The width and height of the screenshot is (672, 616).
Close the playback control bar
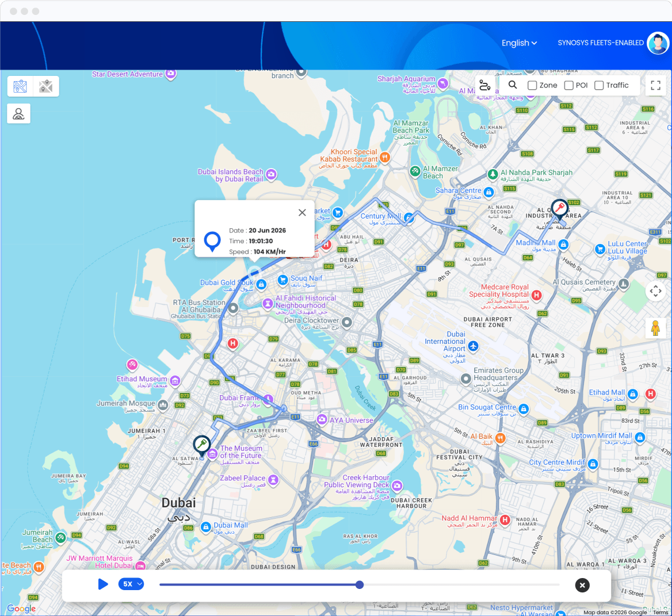582,585
